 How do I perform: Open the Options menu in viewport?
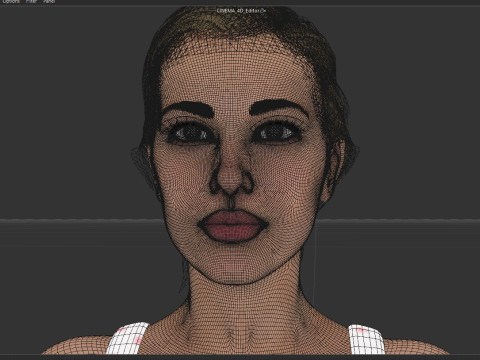[11, 1]
